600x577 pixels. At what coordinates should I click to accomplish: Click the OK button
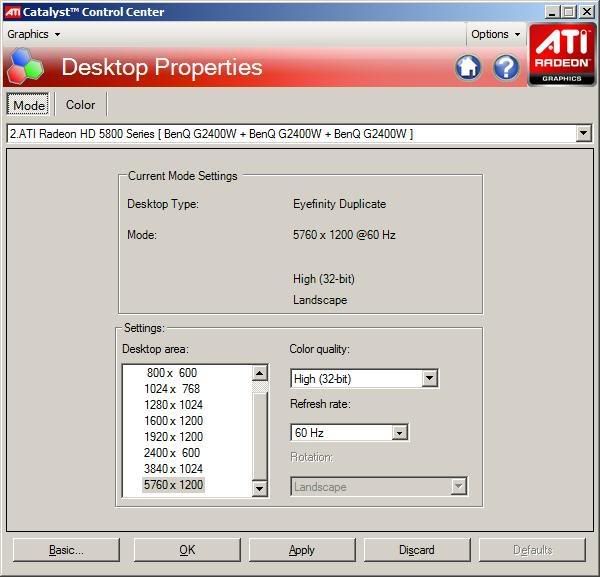click(x=187, y=550)
